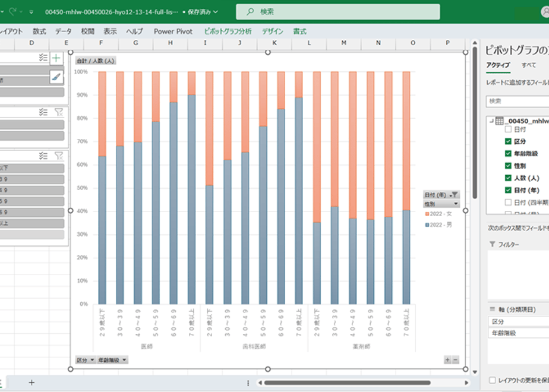This screenshot has width=549, height=392.
Task: Switch to the デザイン ribbon tab
Action: (272, 31)
